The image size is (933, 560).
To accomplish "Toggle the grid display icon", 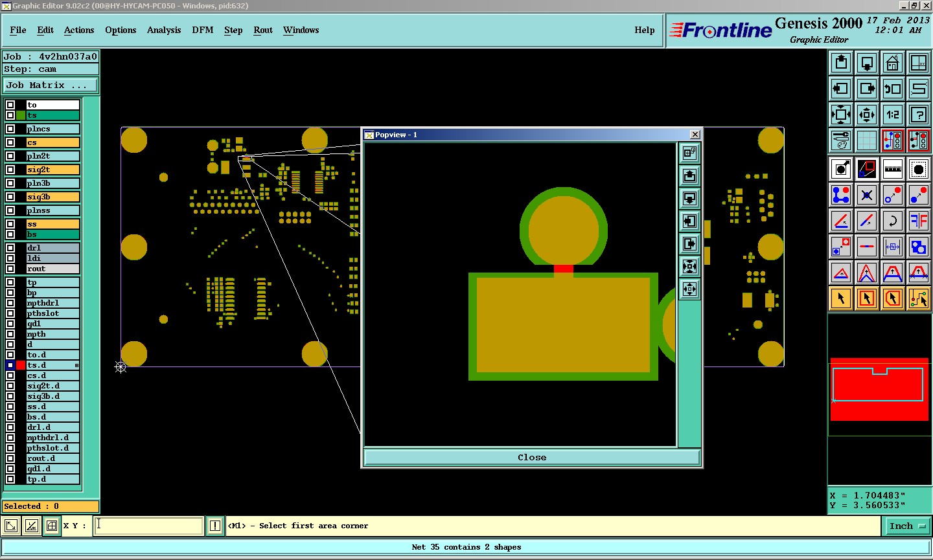I will (867, 140).
